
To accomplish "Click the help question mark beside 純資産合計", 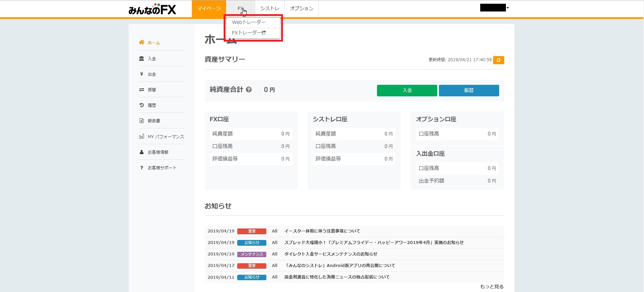I will (249, 90).
